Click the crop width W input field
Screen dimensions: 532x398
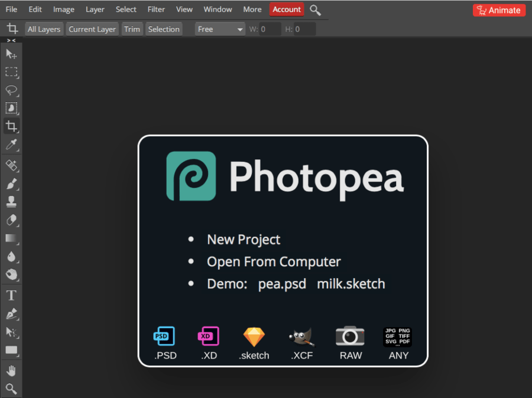click(270, 29)
